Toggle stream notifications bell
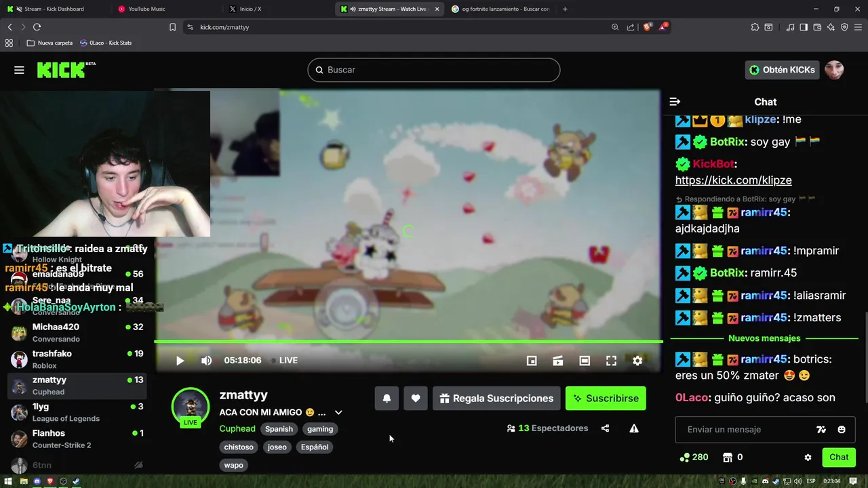The height and width of the screenshot is (488, 868). point(387,399)
